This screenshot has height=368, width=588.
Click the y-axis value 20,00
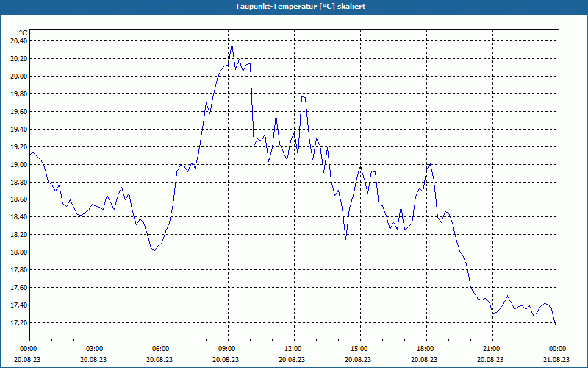pos(18,77)
